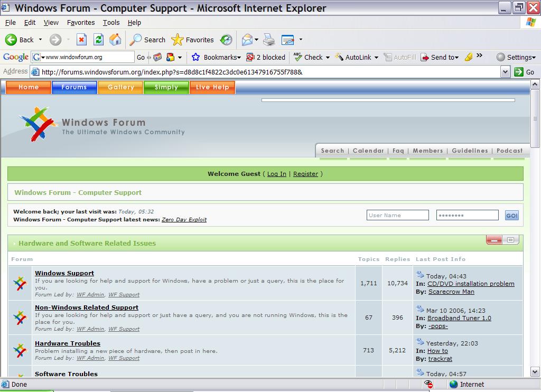Click the gray category options button
This screenshot has width=541, height=392.
[x=511, y=239]
